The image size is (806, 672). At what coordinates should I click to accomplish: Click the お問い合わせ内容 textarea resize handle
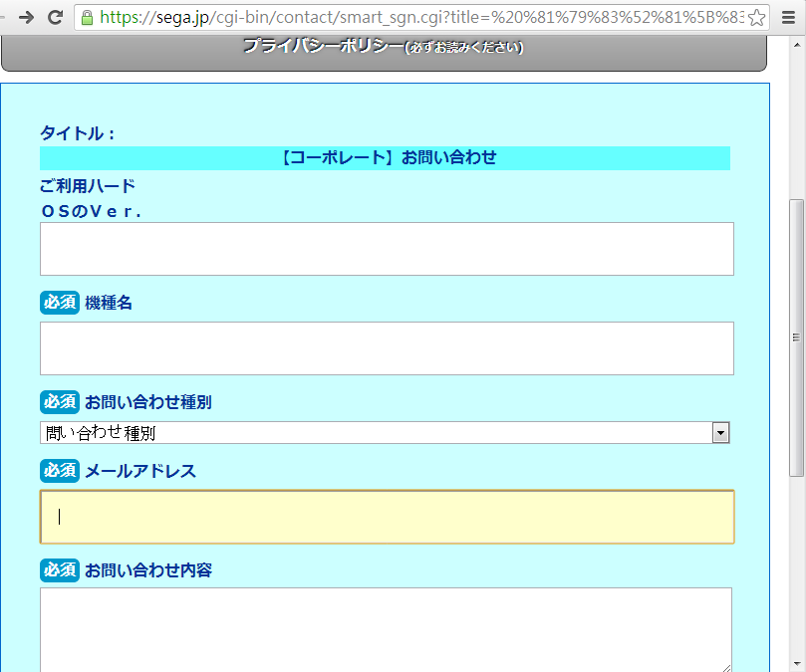coord(726,666)
